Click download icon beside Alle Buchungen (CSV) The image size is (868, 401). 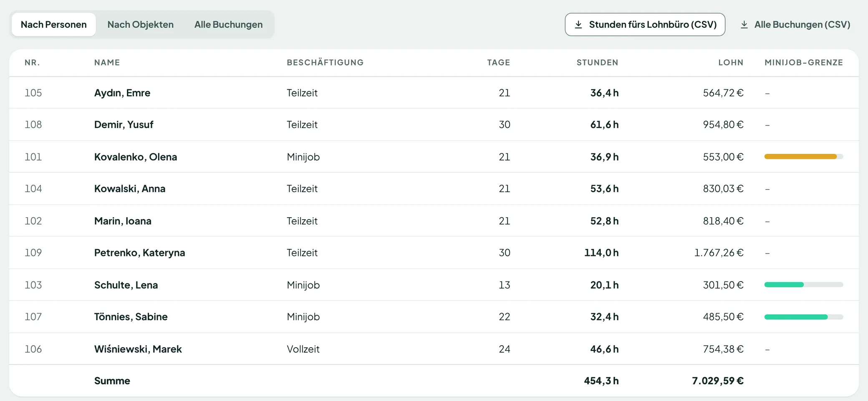point(744,25)
